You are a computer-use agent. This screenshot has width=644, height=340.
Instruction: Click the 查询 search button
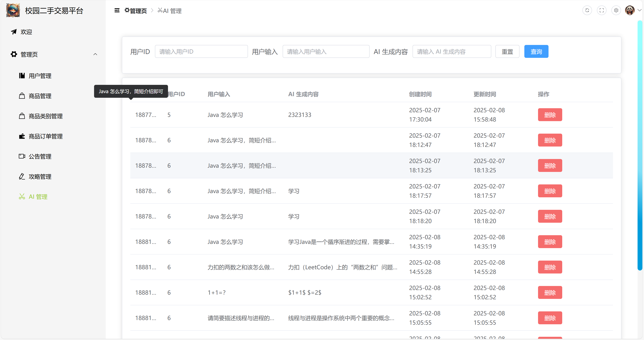pyautogui.click(x=536, y=52)
